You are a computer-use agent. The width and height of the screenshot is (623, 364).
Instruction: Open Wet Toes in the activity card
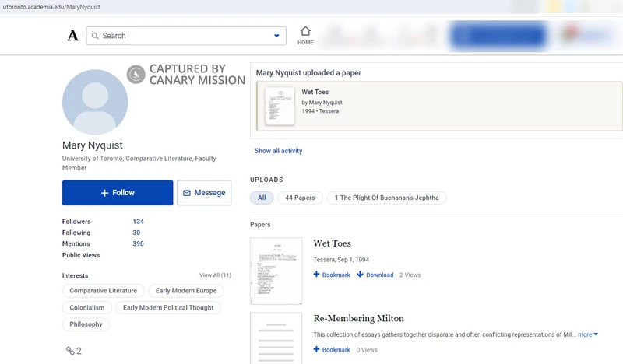click(x=315, y=92)
